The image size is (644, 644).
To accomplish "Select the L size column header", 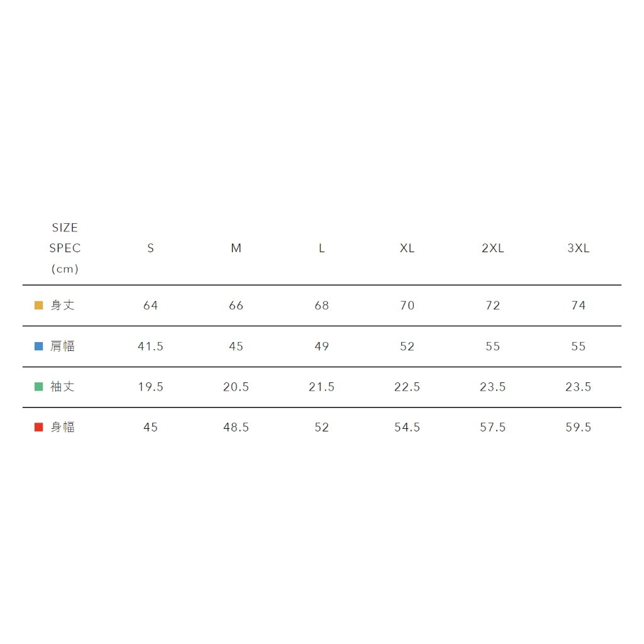I will click(321, 248).
